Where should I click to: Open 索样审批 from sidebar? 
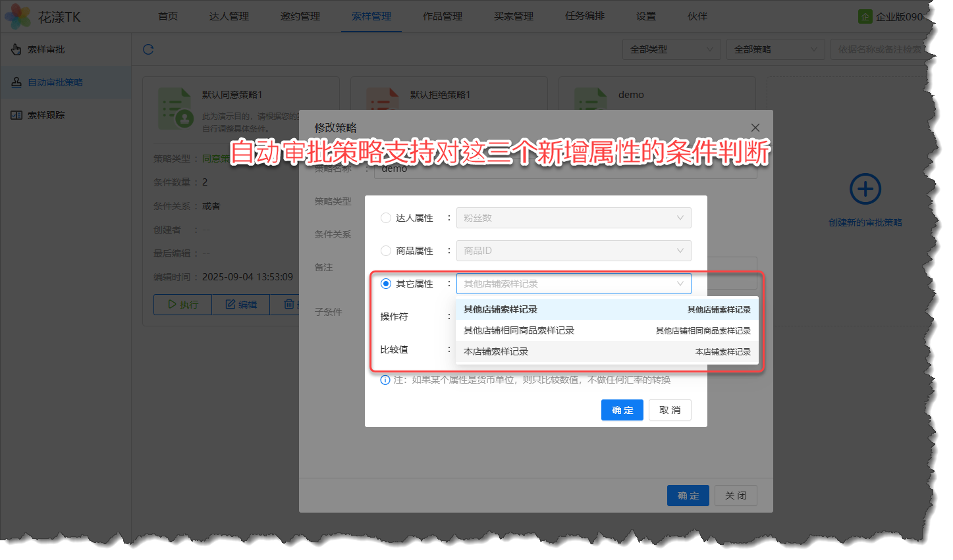46,49
